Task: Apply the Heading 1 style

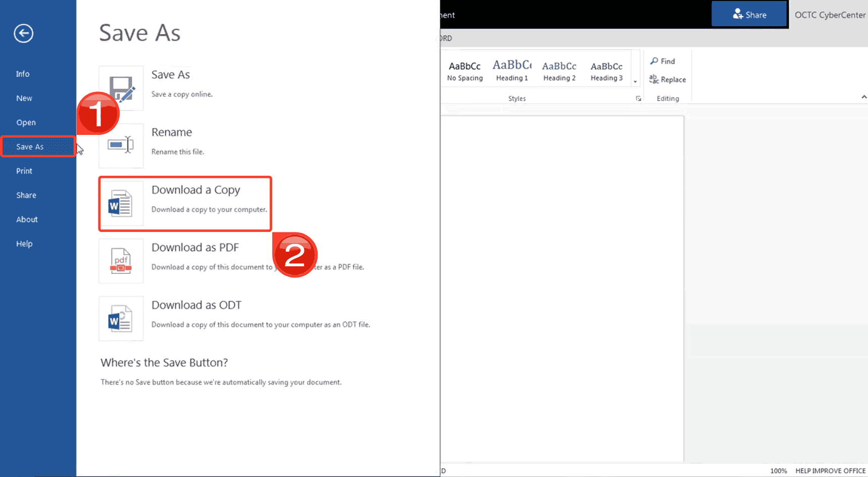Action: (512, 71)
